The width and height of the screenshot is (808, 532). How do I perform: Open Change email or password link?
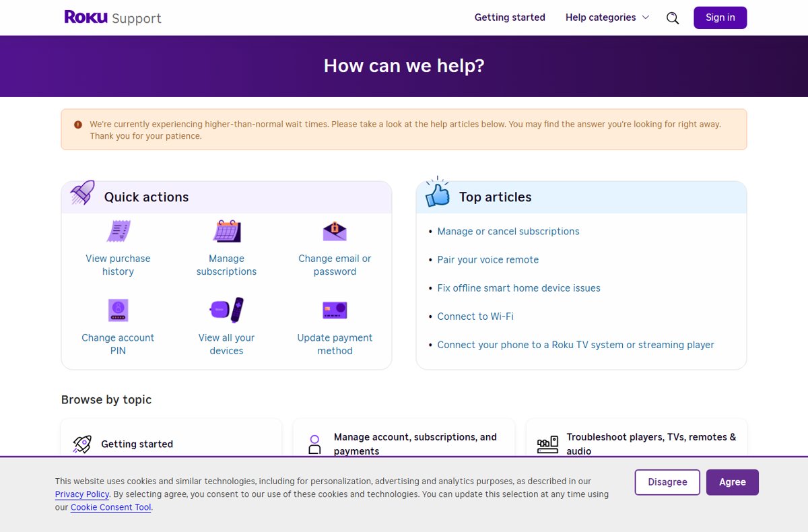tap(335, 265)
